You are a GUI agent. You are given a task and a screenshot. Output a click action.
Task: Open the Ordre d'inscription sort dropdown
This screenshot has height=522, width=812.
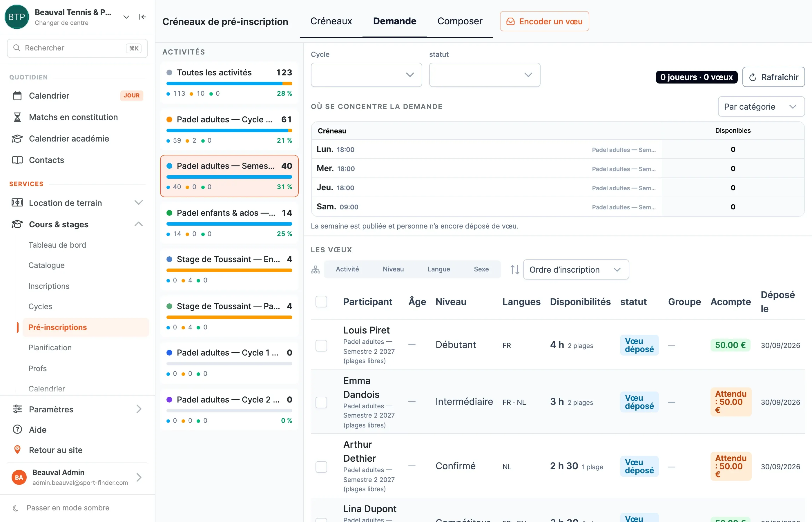pos(576,269)
